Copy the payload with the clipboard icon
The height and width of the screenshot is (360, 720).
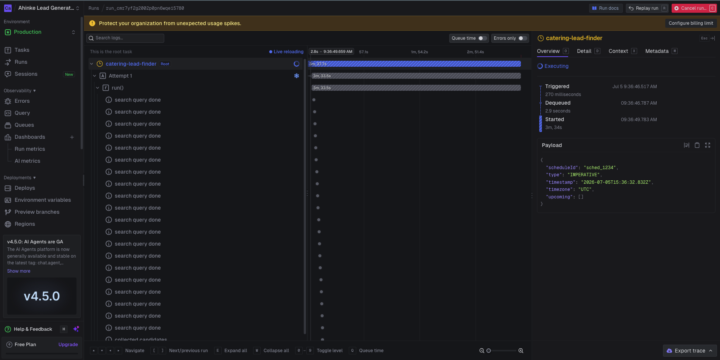click(x=697, y=145)
